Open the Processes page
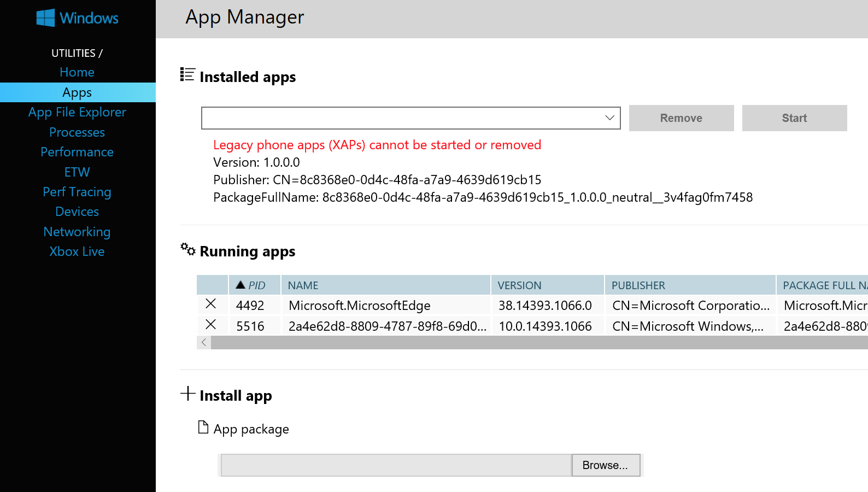This screenshot has height=492, width=868. click(x=77, y=132)
